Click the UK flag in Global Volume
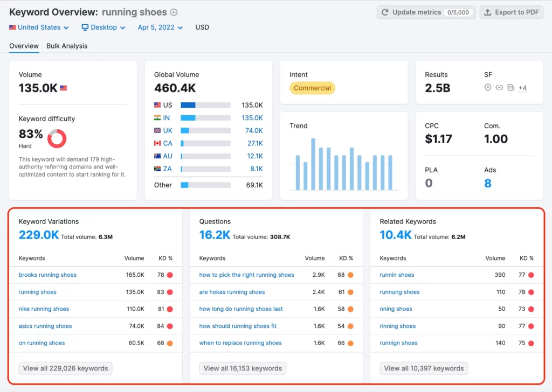This screenshot has height=392, width=552. tap(157, 130)
